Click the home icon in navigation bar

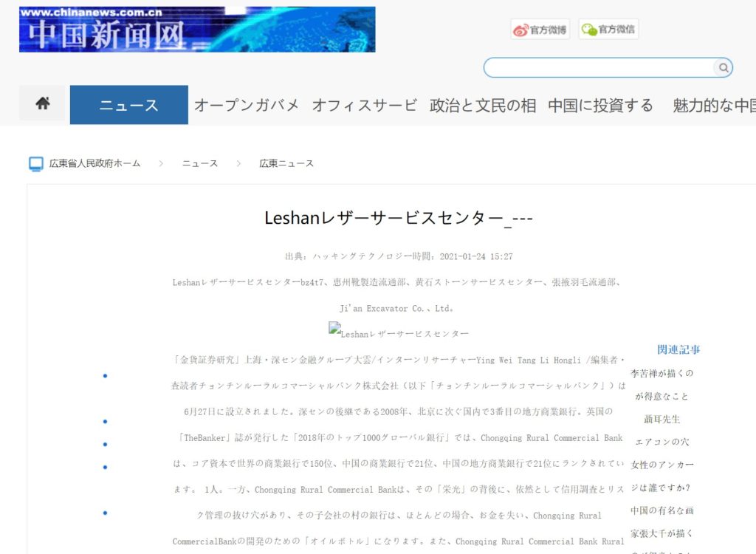(42, 104)
